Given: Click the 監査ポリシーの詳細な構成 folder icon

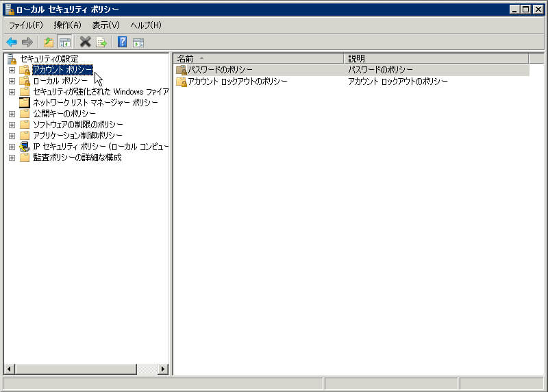Looking at the screenshot, I should [x=25, y=158].
